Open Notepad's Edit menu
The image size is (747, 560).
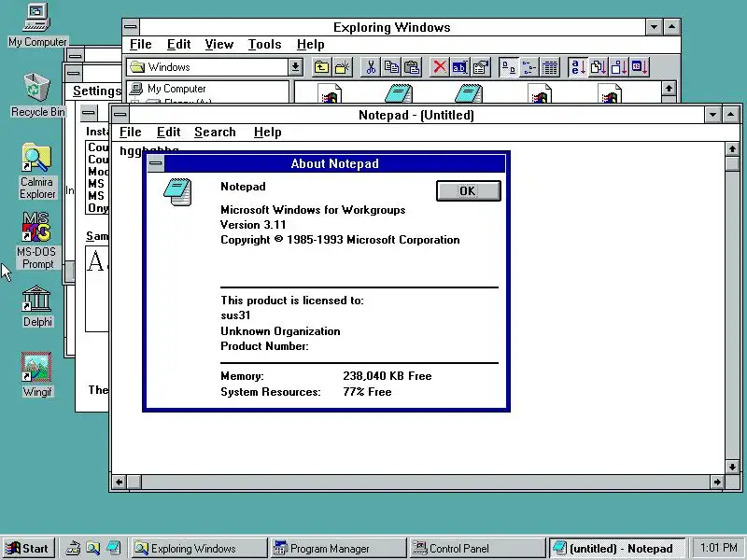(x=168, y=132)
